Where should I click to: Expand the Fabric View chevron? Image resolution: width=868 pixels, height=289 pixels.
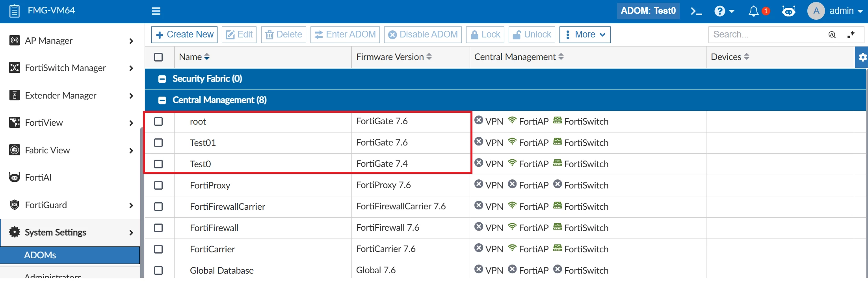tap(131, 151)
